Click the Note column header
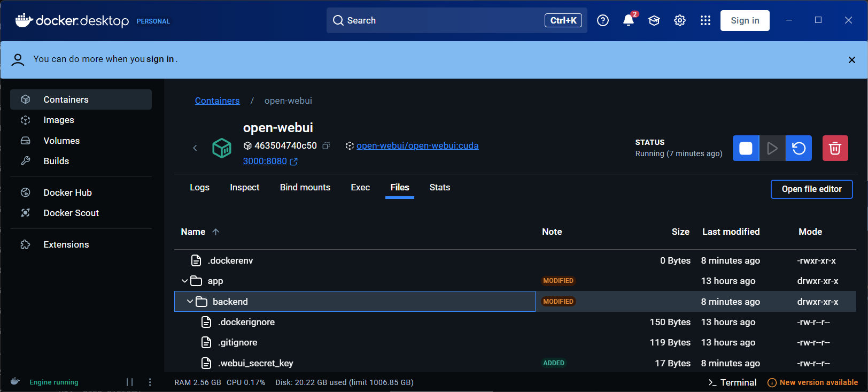 (x=552, y=232)
